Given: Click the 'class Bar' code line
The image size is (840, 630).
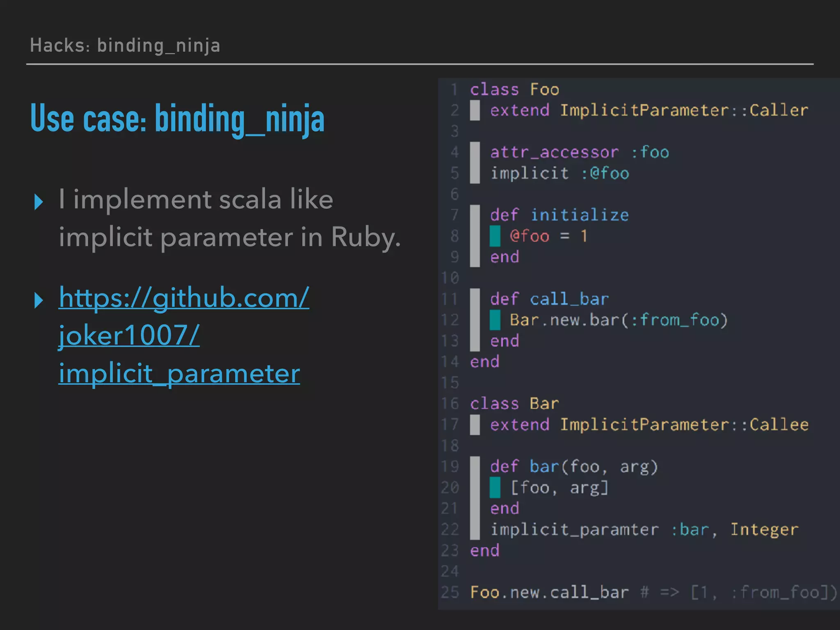Looking at the screenshot, I should coord(514,404).
